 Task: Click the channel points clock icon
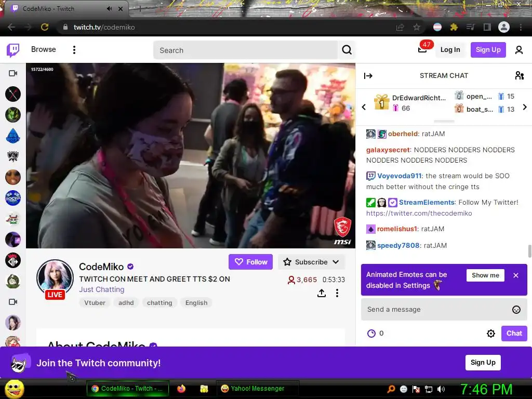point(371,334)
